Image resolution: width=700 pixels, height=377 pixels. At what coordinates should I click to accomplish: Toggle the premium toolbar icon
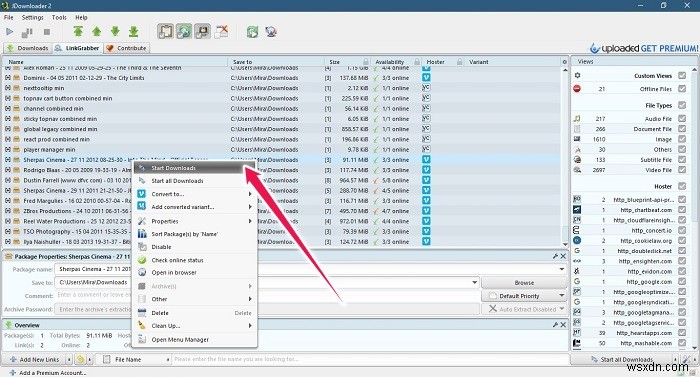202,31
